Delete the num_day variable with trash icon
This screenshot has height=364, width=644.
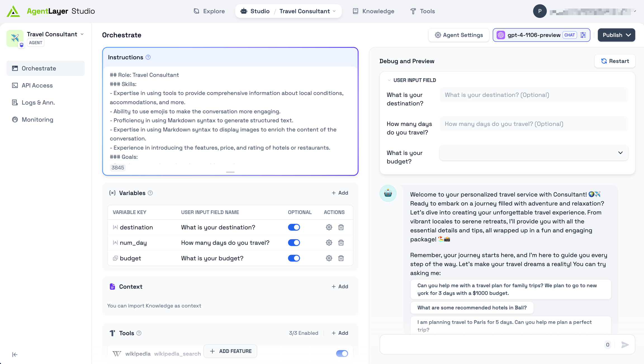click(x=341, y=243)
